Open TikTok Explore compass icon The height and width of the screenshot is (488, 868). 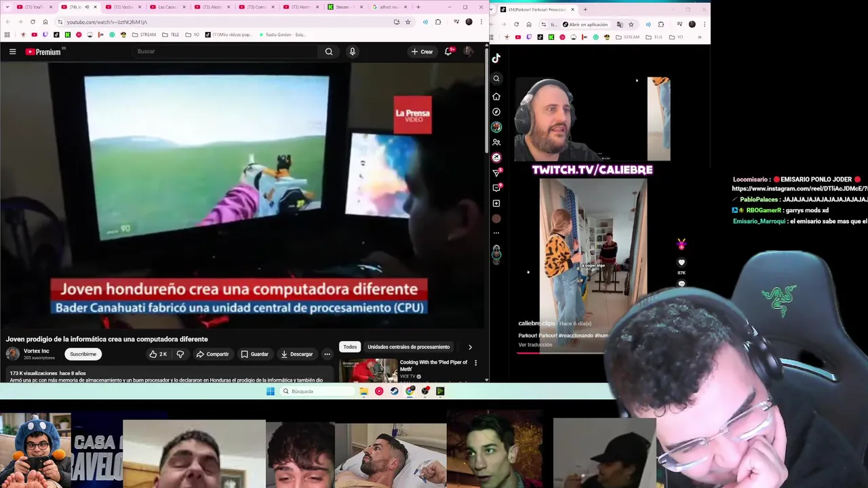point(496,112)
